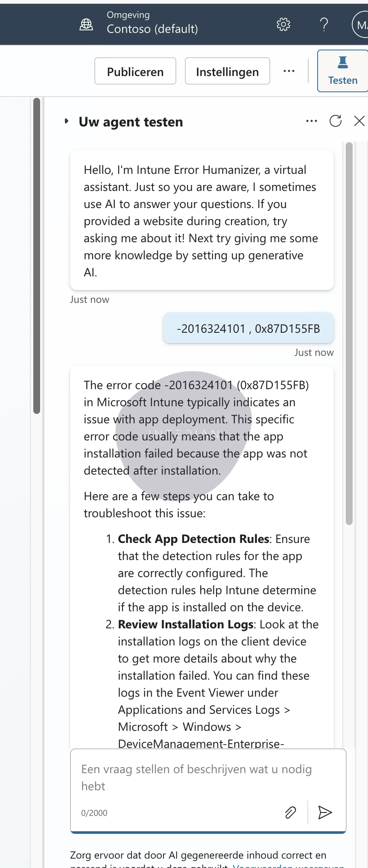Click the chat panel's vertical scrollbar
The width and height of the screenshot is (368, 868).
(349, 333)
